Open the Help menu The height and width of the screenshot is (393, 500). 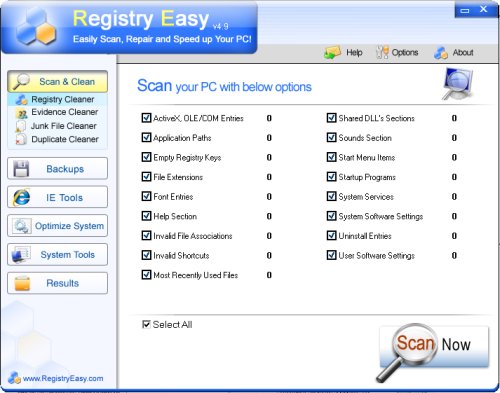343,53
